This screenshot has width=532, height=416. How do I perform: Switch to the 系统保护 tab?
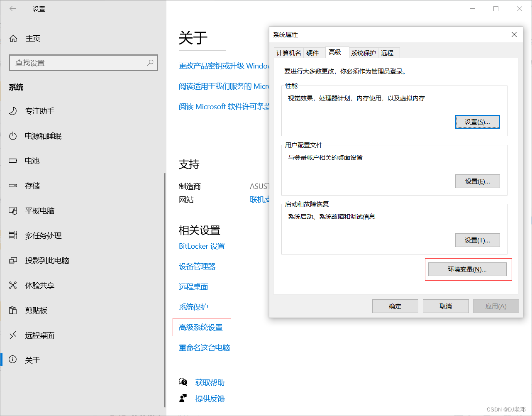(x=363, y=52)
